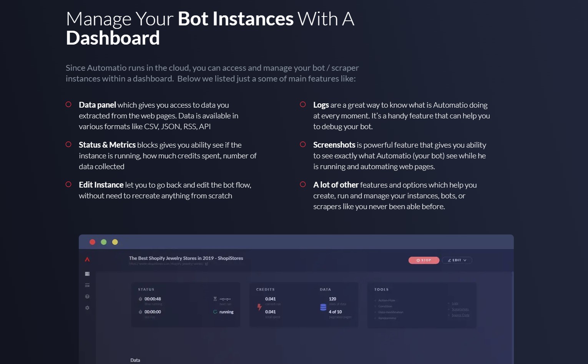Click the 'Manage Your Bot Instances' page heading
The width and height of the screenshot is (588, 364).
coord(210,28)
